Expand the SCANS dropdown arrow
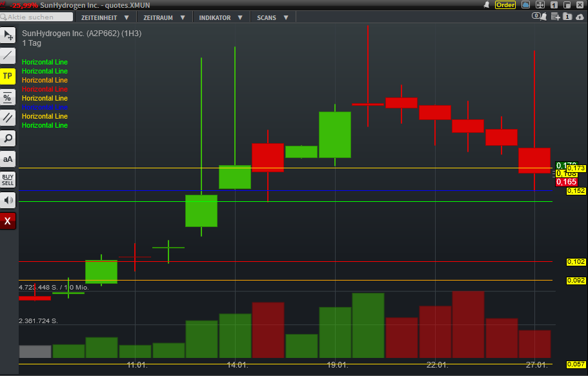Image resolution: width=588 pixels, height=376 pixels. click(286, 17)
